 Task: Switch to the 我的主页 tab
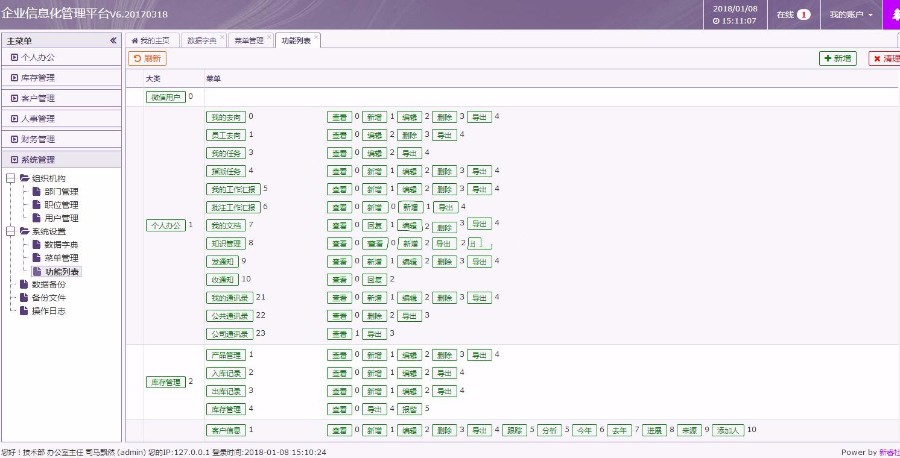point(150,41)
